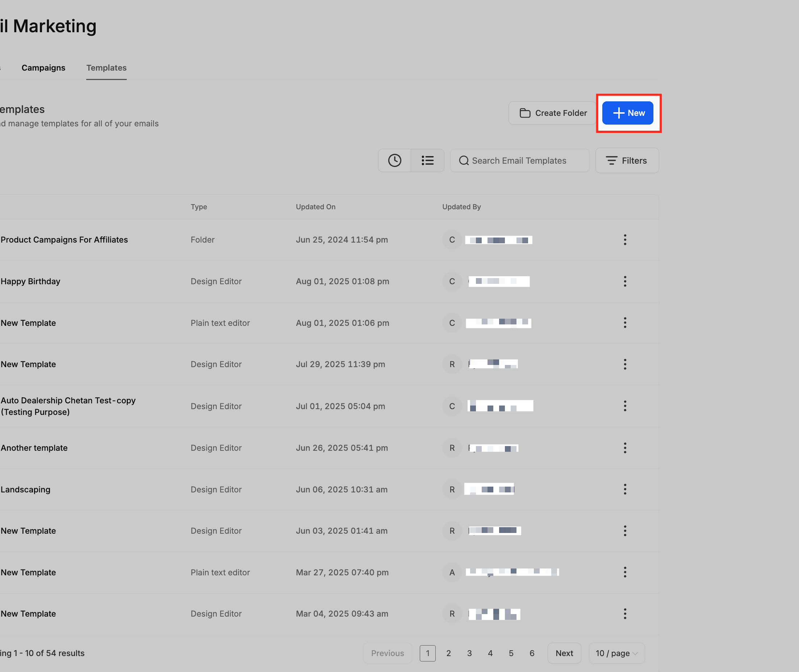
Task: Open options menu for Auto Dealership template
Action: 625,406
